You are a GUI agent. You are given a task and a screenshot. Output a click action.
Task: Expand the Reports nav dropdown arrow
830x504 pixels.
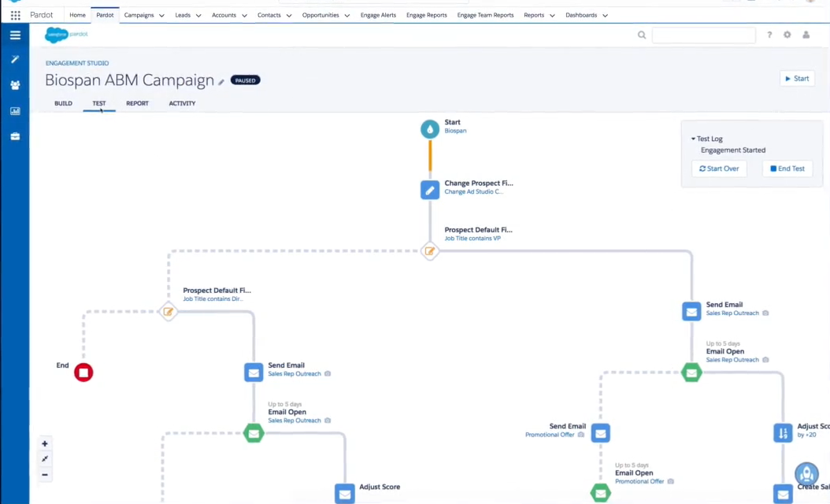[552, 16]
